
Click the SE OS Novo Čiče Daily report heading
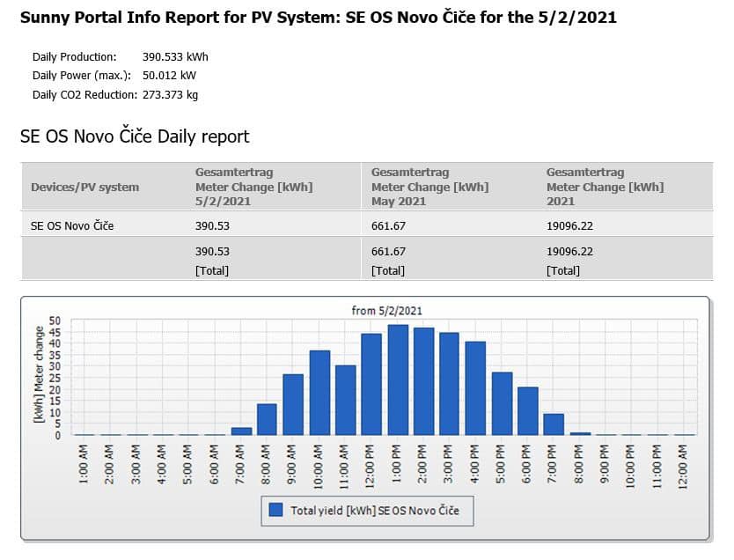click(x=135, y=136)
